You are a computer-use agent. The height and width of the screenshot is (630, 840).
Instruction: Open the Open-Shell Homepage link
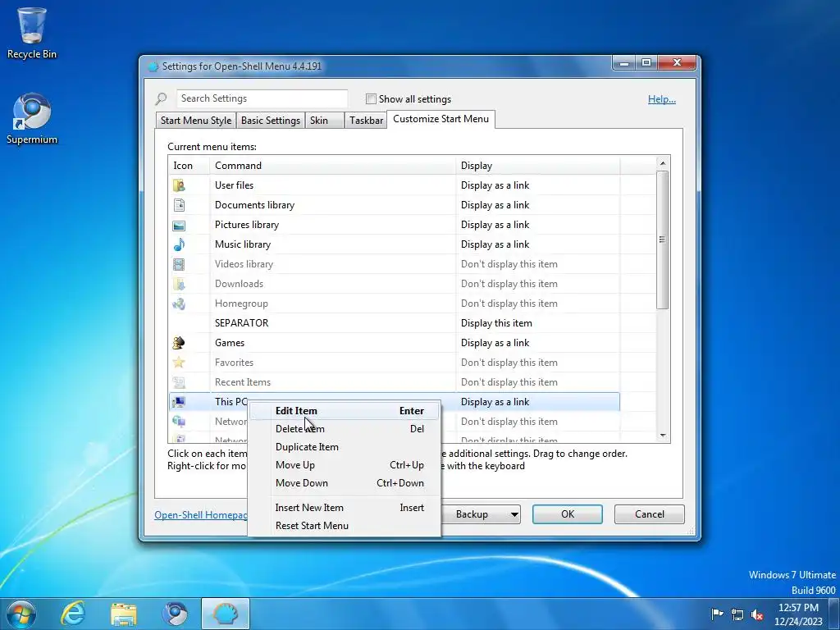pyautogui.click(x=201, y=515)
